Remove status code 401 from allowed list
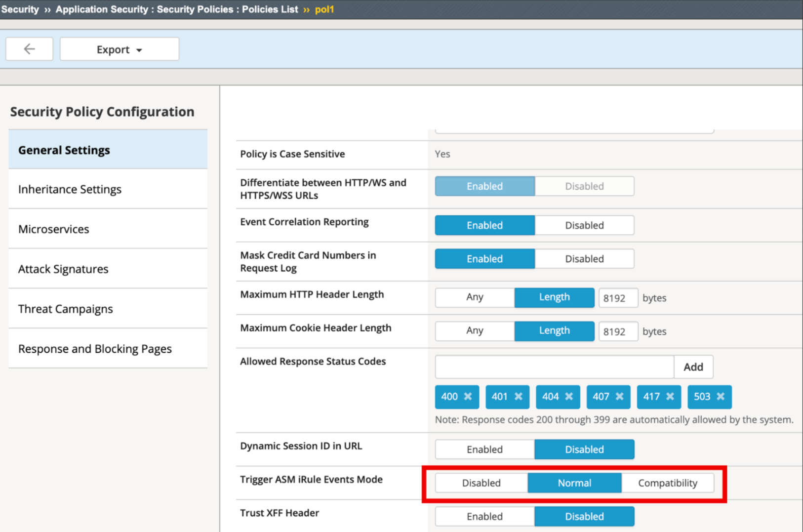The width and height of the screenshot is (803, 532). point(520,397)
